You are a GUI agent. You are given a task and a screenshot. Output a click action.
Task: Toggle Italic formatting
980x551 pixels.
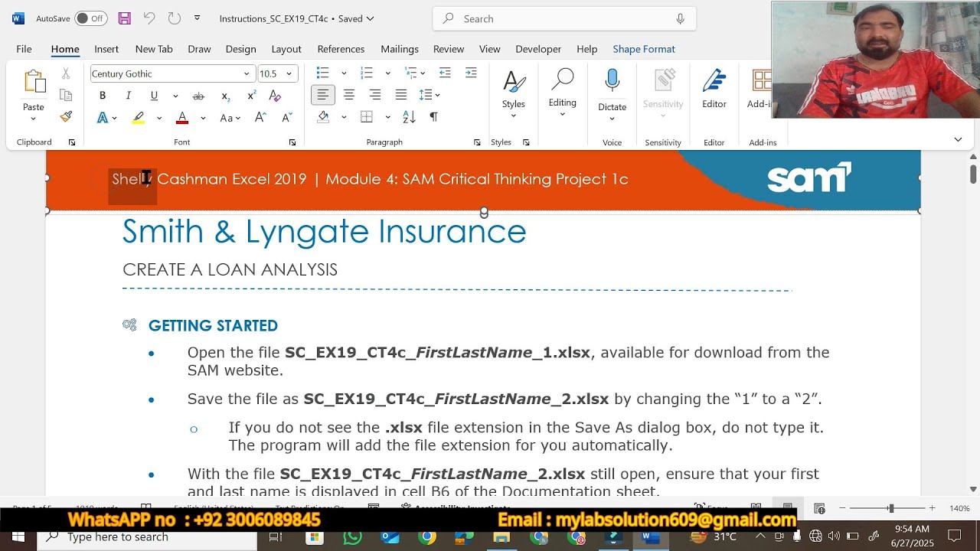[x=128, y=96]
